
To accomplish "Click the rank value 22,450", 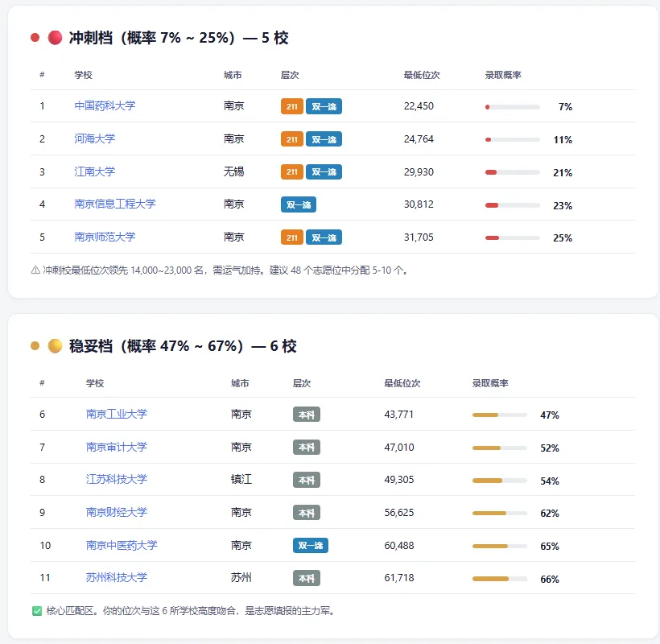I will [x=419, y=106].
